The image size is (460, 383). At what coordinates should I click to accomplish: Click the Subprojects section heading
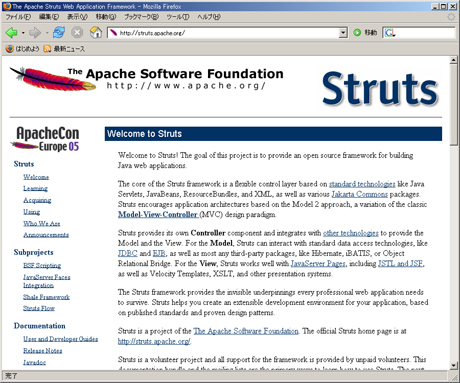33,252
